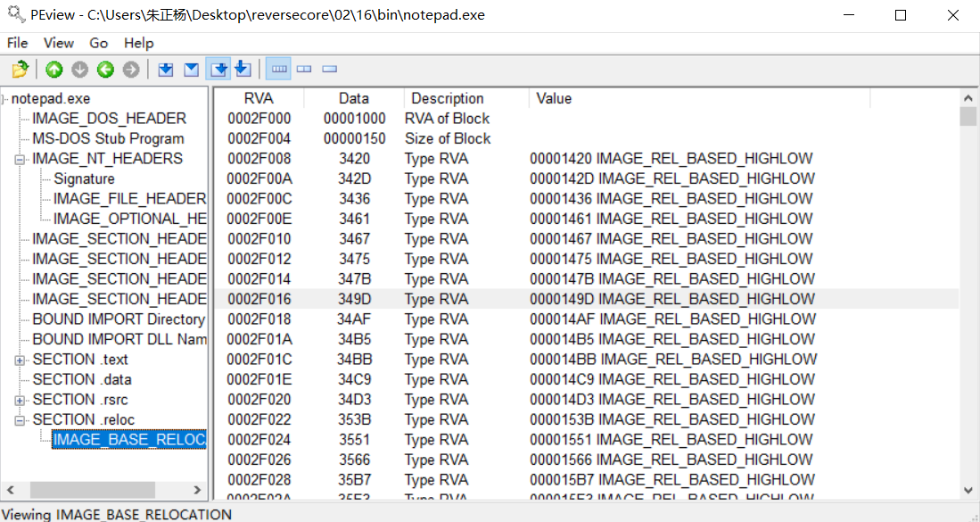This screenshot has width=980, height=522.
Task: Click the highlighted blue down-arrow toolbar icon
Action: [218, 70]
